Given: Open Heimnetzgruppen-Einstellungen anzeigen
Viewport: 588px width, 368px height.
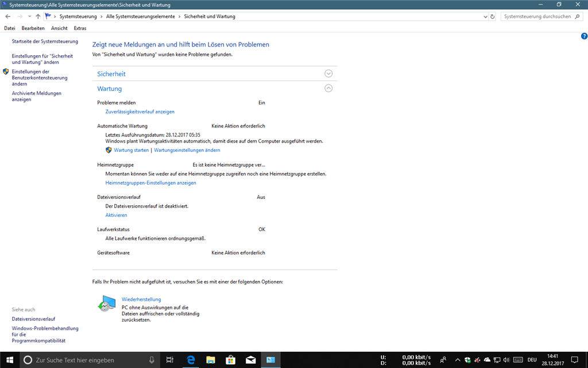Looking at the screenshot, I should click(x=151, y=183).
